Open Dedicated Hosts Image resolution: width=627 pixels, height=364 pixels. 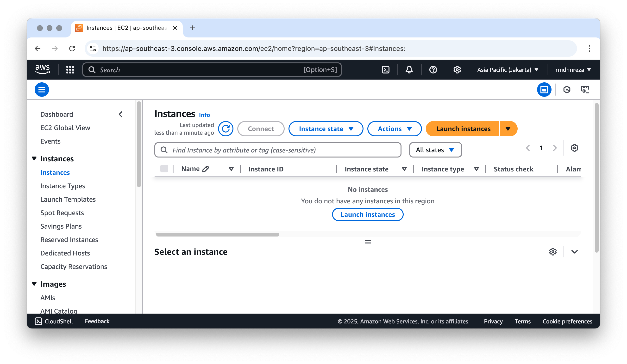tap(65, 253)
